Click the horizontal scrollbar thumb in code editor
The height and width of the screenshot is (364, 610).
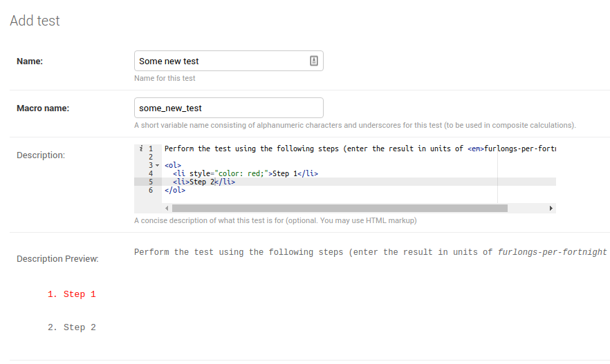coord(340,208)
